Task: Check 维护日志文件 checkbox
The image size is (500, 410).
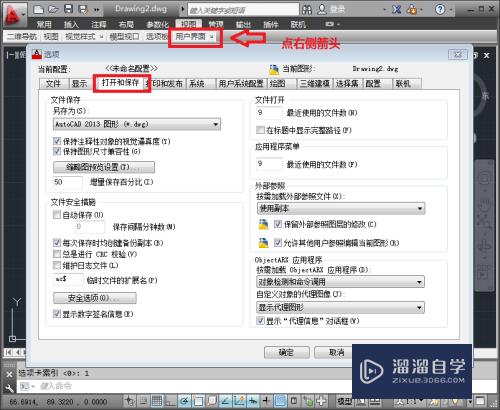Action: 57,266
